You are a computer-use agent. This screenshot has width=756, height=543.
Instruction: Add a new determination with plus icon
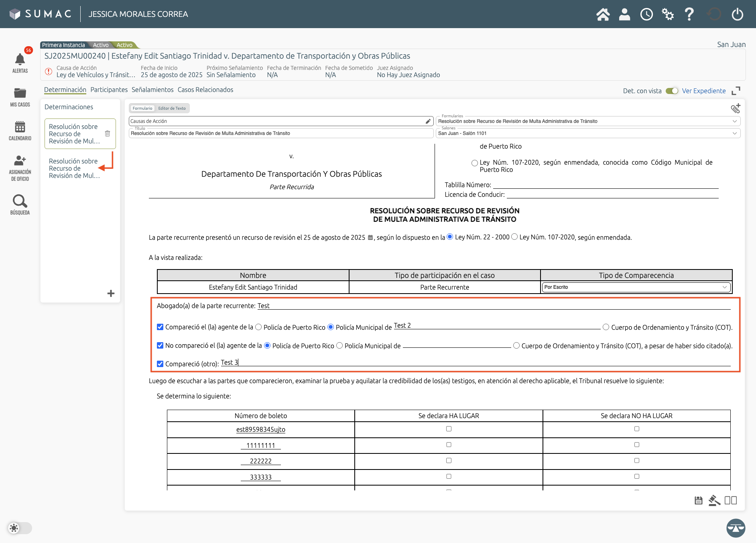coord(111,294)
